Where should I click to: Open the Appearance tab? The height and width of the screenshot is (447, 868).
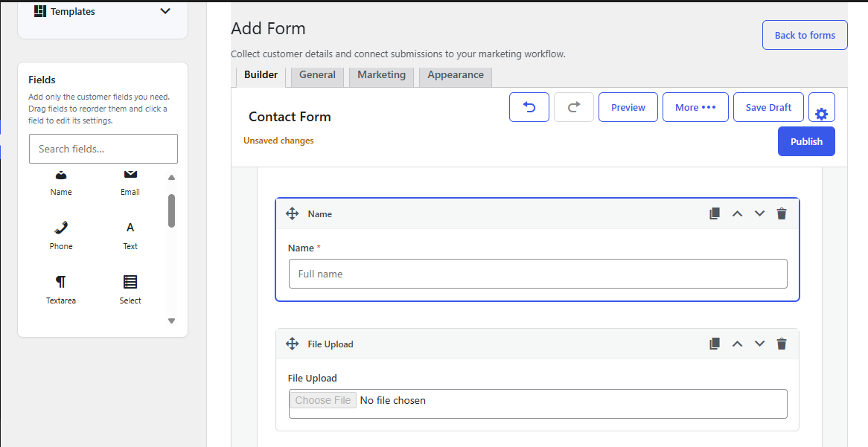(456, 75)
